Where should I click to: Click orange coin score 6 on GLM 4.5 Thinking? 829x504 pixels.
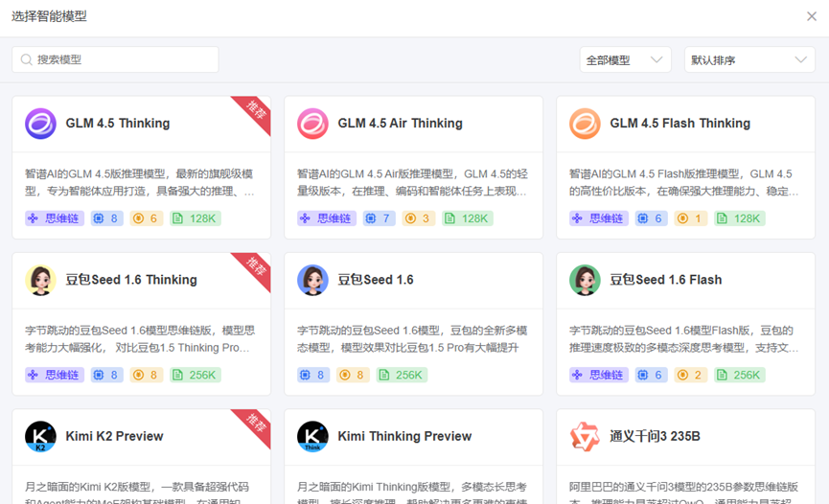pos(147,218)
